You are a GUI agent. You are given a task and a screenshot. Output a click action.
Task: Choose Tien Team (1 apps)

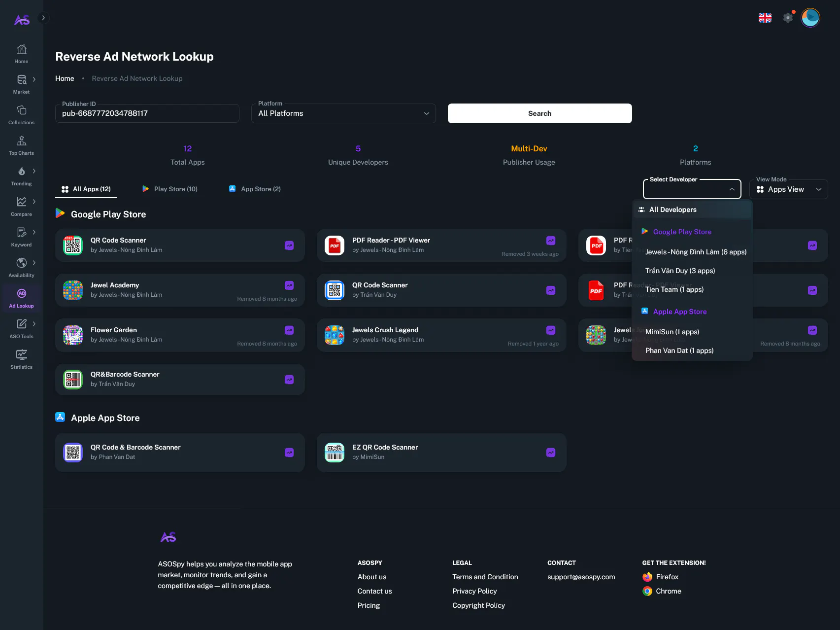coord(692,289)
